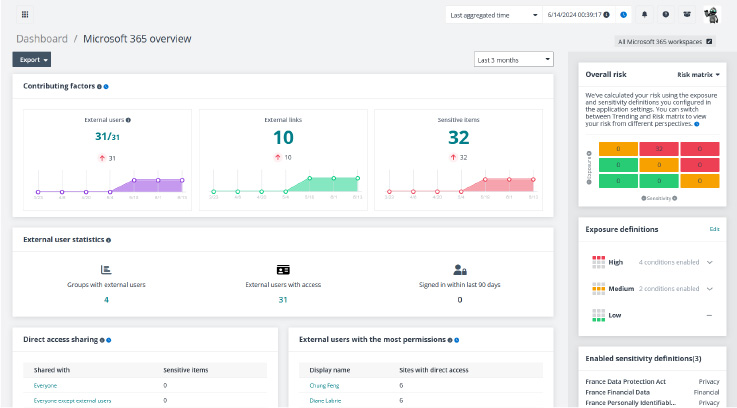Click last data point on Sensitive items chart
The image size is (737, 408).
click(x=533, y=180)
